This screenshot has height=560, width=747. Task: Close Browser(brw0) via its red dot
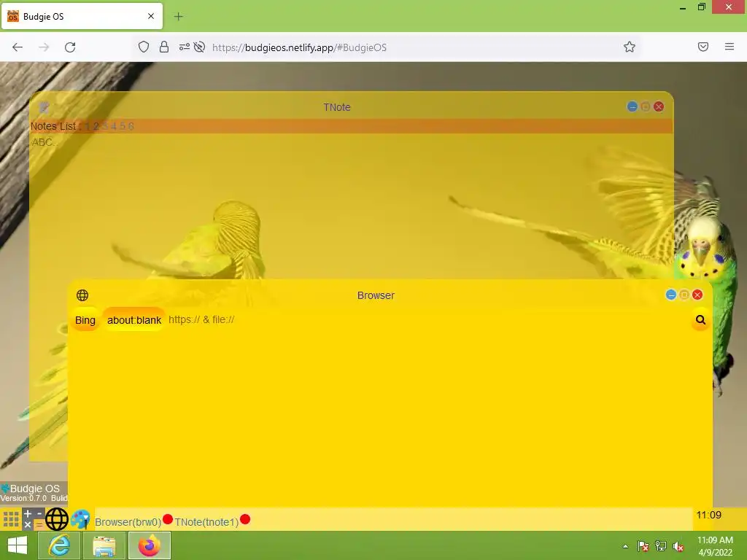[x=168, y=519]
